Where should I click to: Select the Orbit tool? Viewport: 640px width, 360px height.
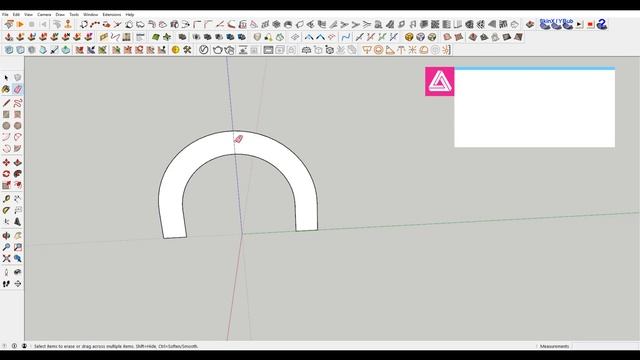(x=6, y=236)
